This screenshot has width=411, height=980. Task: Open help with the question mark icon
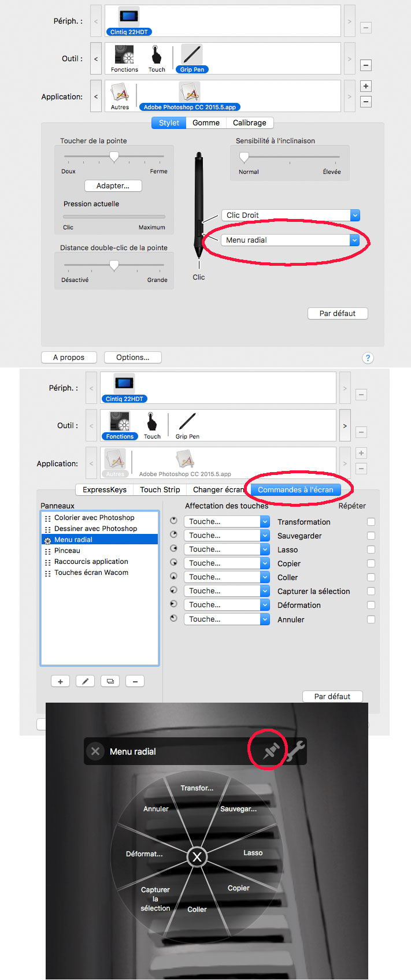point(368,358)
